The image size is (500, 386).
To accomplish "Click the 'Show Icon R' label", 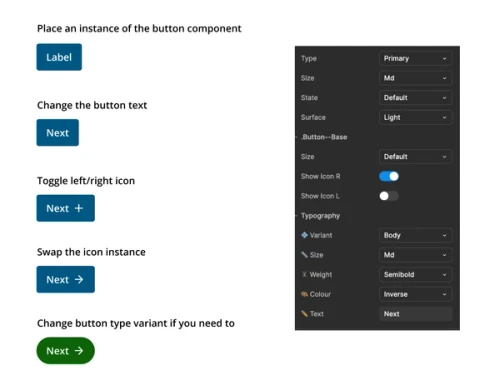I will pyautogui.click(x=320, y=176).
